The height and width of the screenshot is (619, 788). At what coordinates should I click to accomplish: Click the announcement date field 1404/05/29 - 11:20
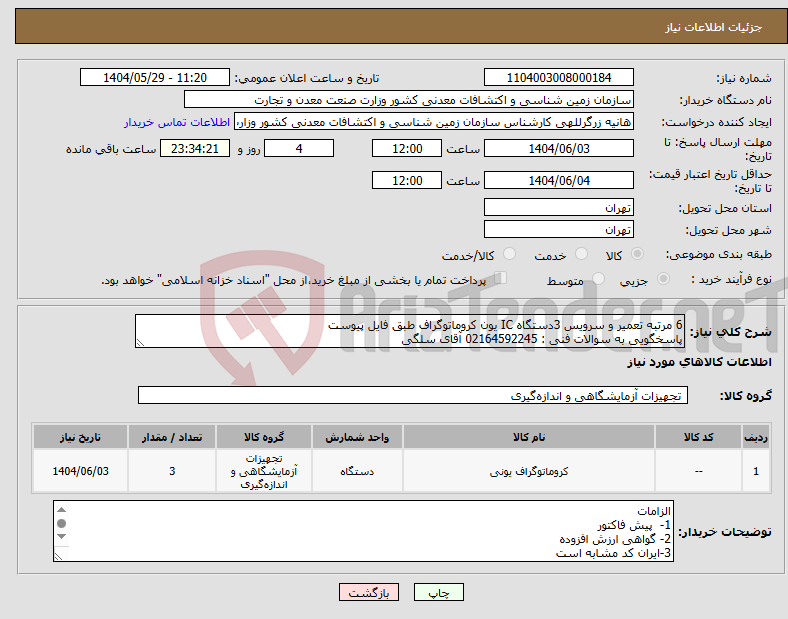(155, 77)
